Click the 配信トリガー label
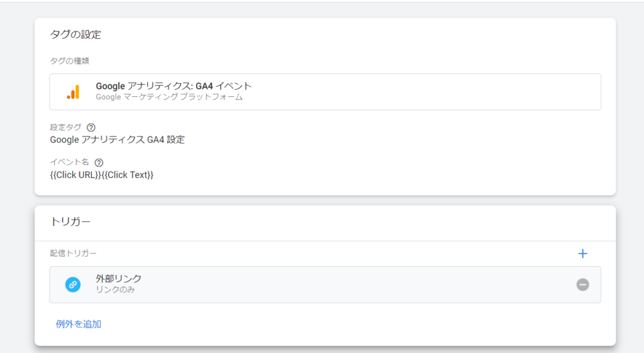Image resolution: width=644 pixels, height=353 pixels. pyautogui.click(x=74, y=253)
